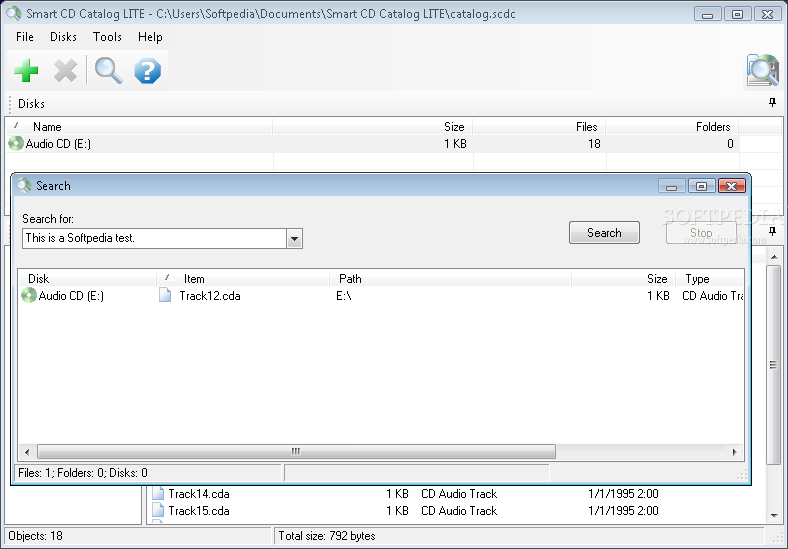The height and width of the screenshot is (549, 788).
Task: Sort search results by Item column
Action: click(x=243, y=279)
